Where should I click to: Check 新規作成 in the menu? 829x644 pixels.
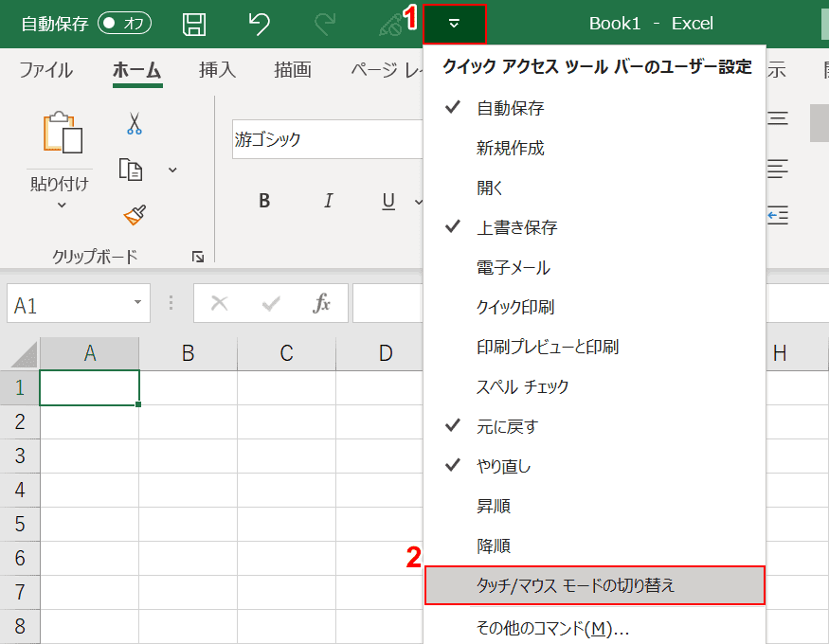click(x=594, y=148)
